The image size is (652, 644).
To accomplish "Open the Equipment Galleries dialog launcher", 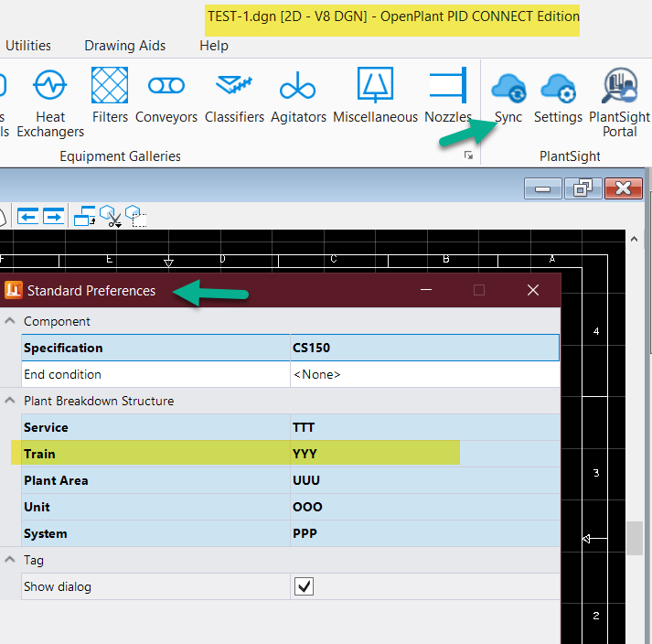I will (x=468, y=156).
